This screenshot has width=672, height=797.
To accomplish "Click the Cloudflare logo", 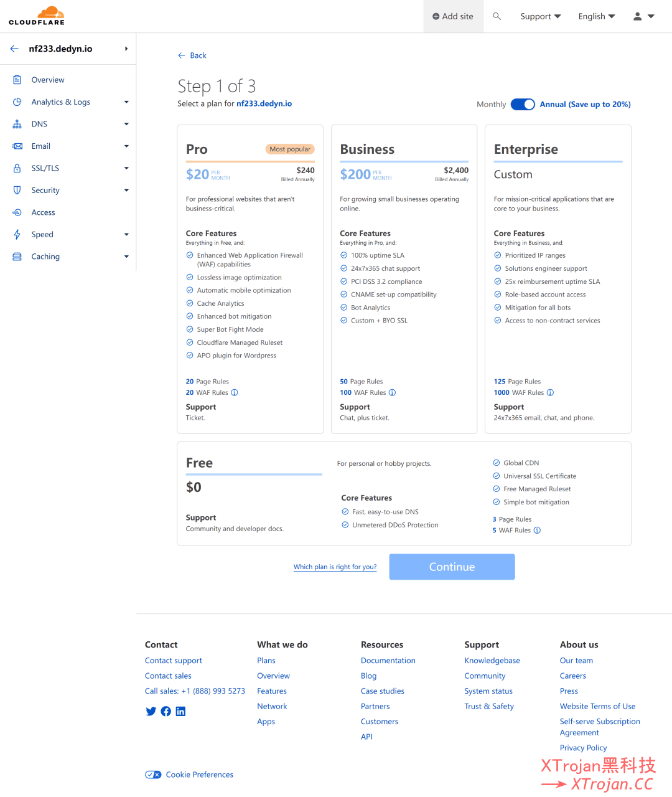I will click(x=37, y=16).
